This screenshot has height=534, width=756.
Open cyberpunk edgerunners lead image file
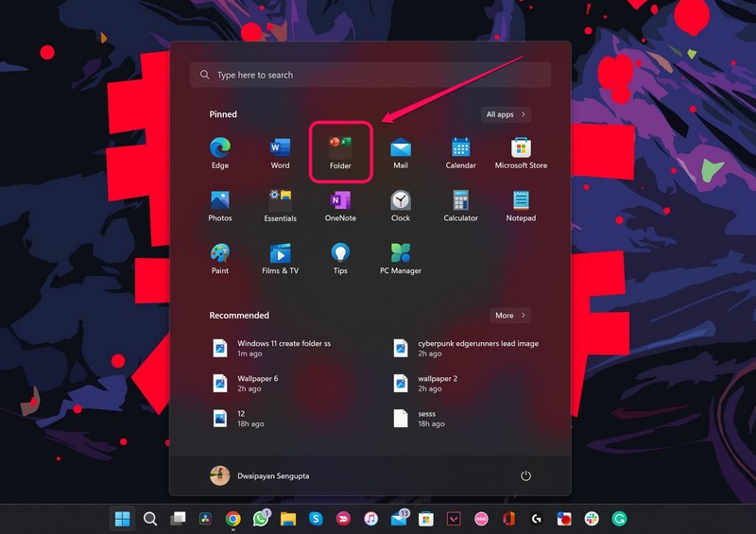tap(477, 348)
